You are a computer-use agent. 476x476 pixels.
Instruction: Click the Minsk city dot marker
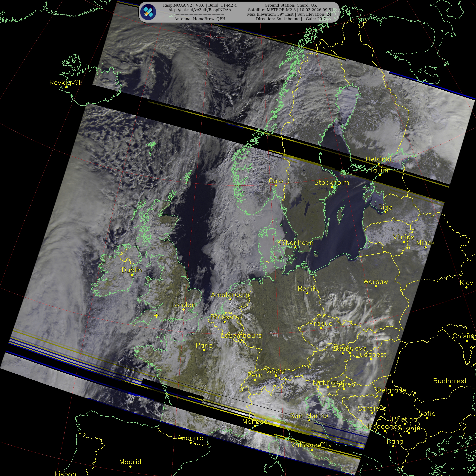(x=425, y=247)
